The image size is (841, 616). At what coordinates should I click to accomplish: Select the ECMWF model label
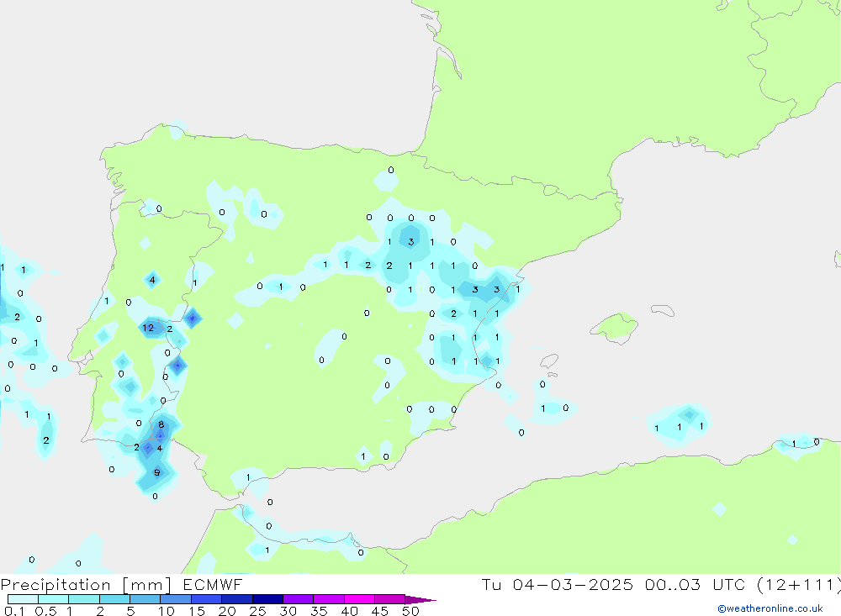213,584
